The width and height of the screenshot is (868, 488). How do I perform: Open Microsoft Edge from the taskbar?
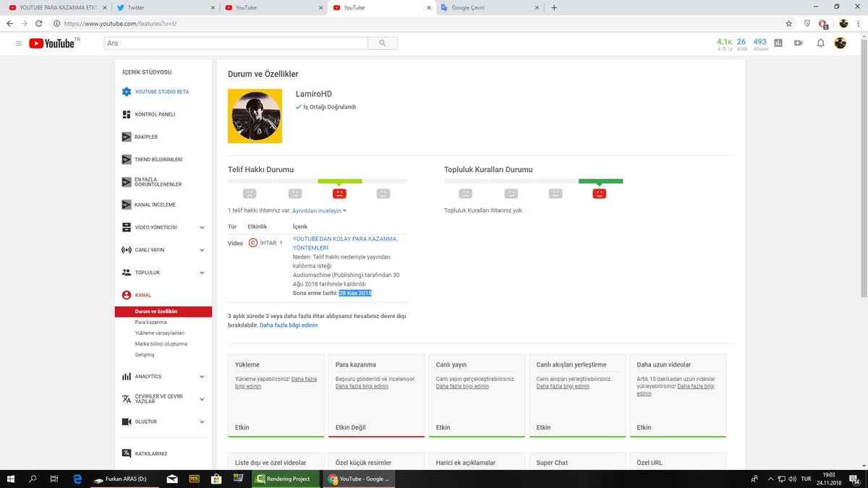[x=76, y=479]
